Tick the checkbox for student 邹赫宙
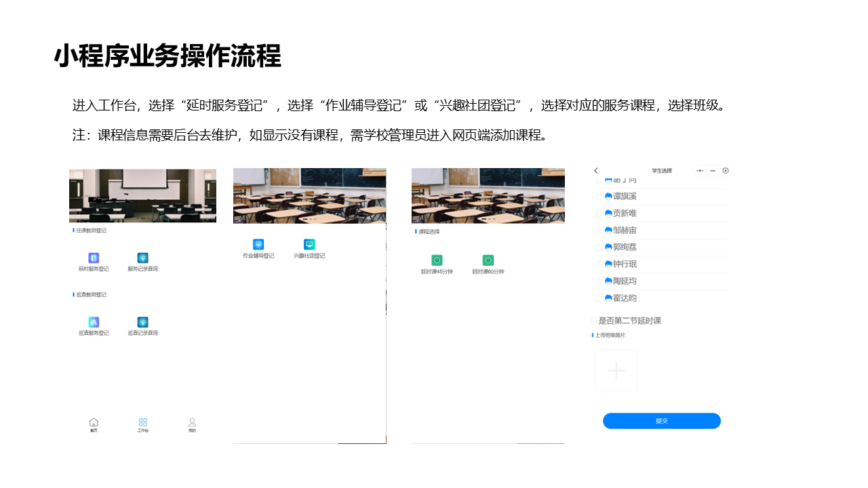This screenshot has height=488, width=868. tap(599, 230)
